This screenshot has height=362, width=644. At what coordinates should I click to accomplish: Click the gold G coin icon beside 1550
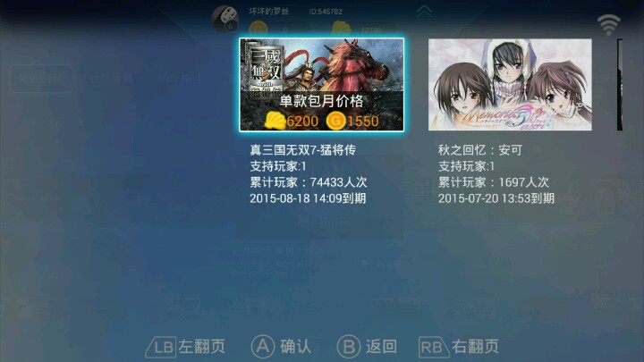335,121
